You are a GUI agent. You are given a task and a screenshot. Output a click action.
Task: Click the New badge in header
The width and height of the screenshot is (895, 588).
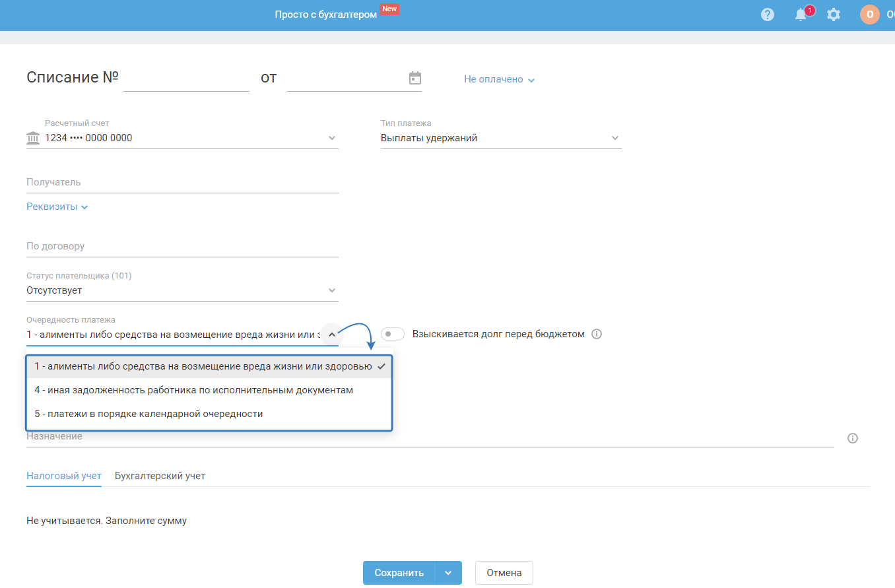tap(389, 9)
